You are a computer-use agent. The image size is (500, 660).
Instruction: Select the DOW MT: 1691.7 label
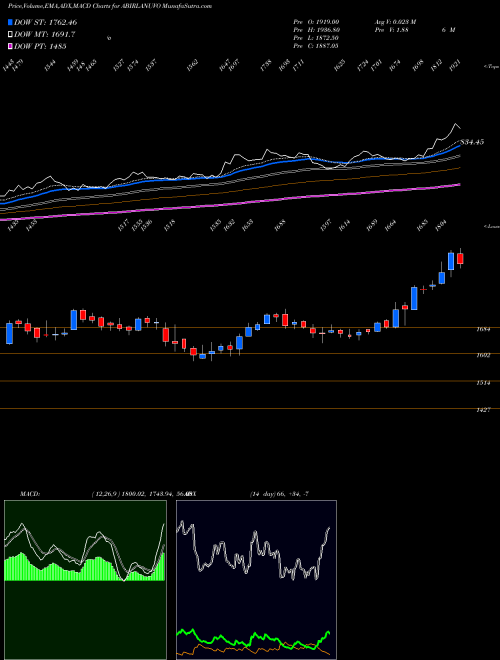click(x=45, y=34)
